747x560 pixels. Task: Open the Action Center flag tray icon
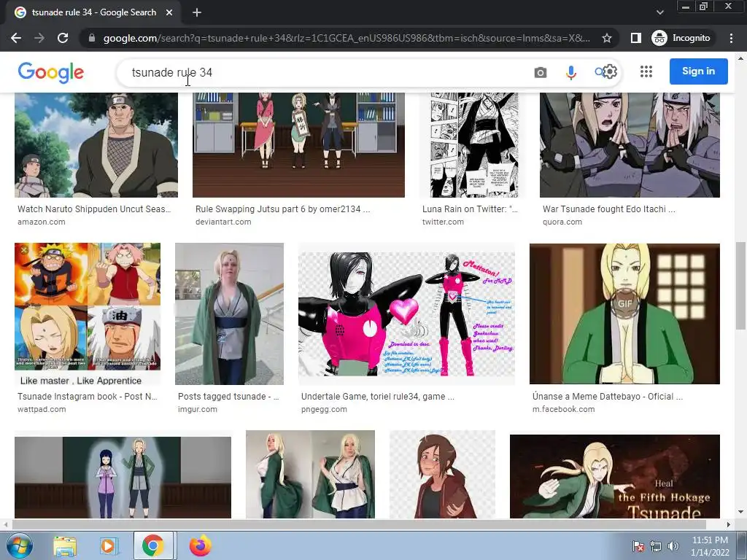(638, 546)
